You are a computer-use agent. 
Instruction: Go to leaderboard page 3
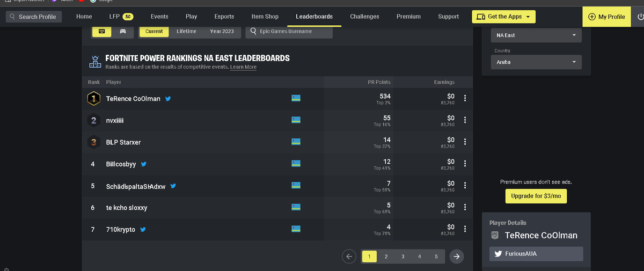[x=402, y=257]
